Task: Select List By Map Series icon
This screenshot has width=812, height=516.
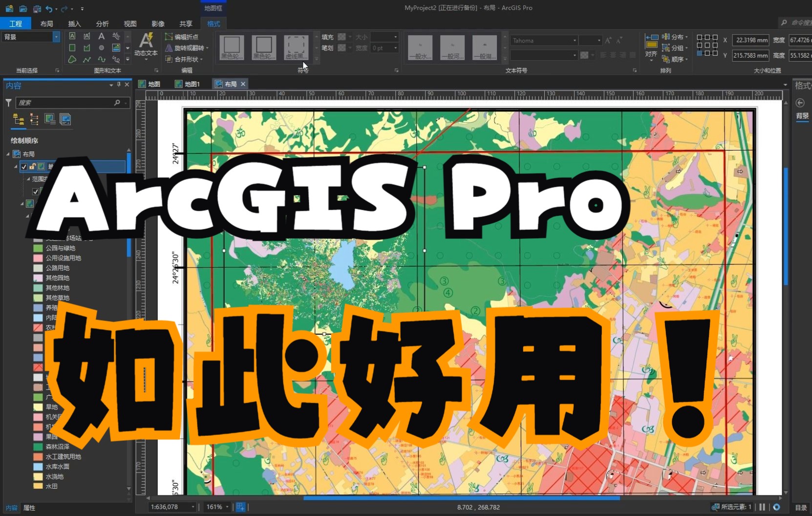Action: 65,119
